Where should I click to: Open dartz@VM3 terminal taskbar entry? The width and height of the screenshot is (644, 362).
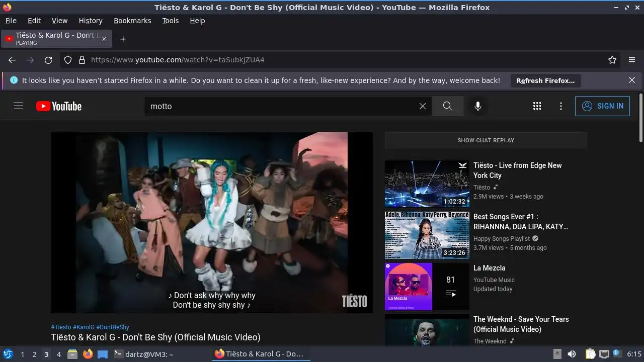coord(143,354)
